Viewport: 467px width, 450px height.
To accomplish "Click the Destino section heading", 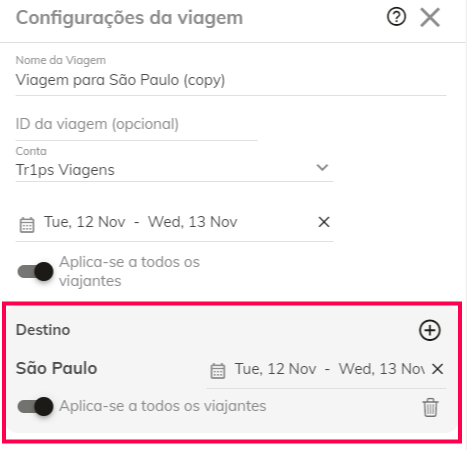I will 43,330.
